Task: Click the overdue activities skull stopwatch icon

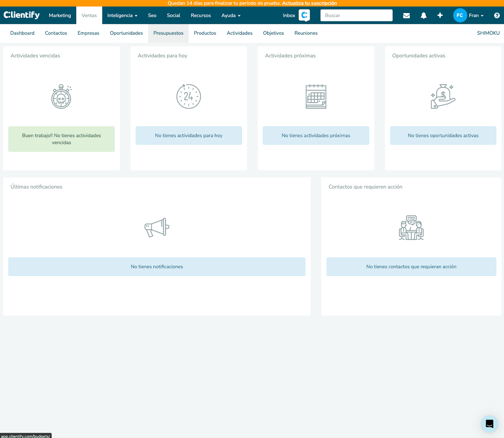Action: click(61, 96)
